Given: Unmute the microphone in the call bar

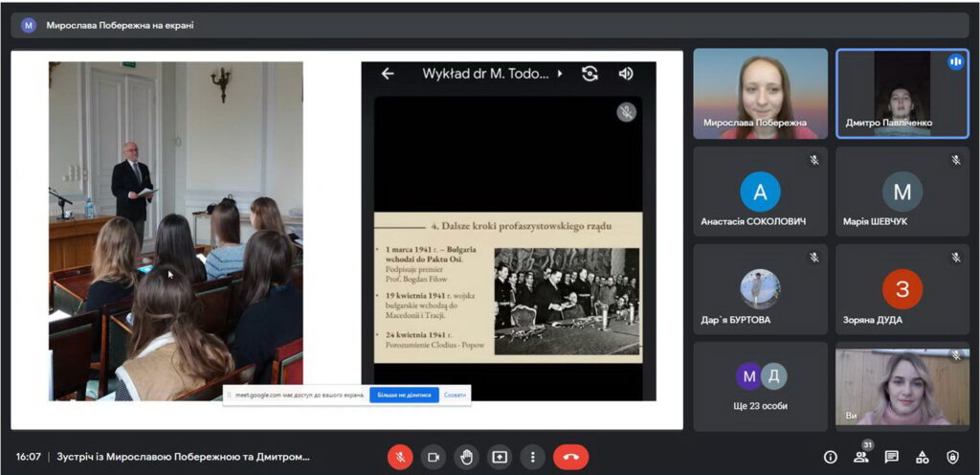Looking at the screenshot, I should click(x=399, y=457).
